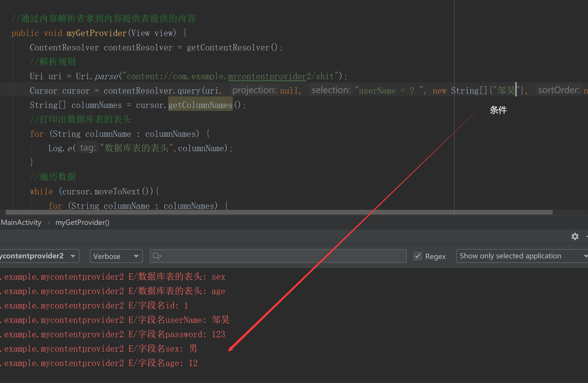Open the Show only selected application dropdown
Image resolution: width=588 pixels, height=383 pixels.
click(x=522, y=256)
